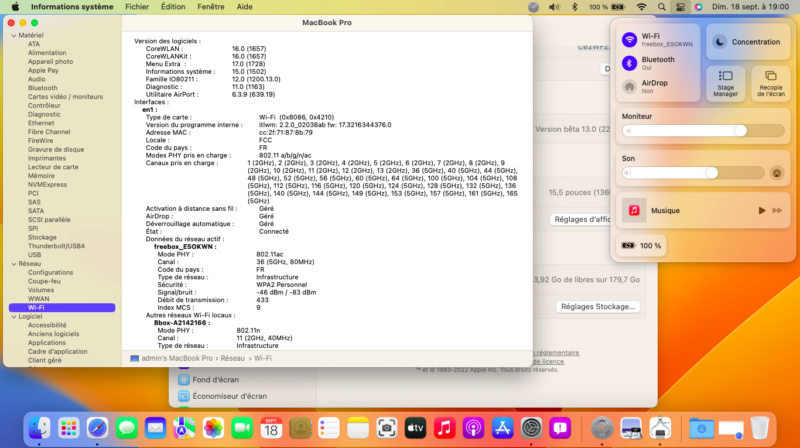Open Mail app in Dock
This screenshot has height=448, width=800.
click(x=155, y=428)
